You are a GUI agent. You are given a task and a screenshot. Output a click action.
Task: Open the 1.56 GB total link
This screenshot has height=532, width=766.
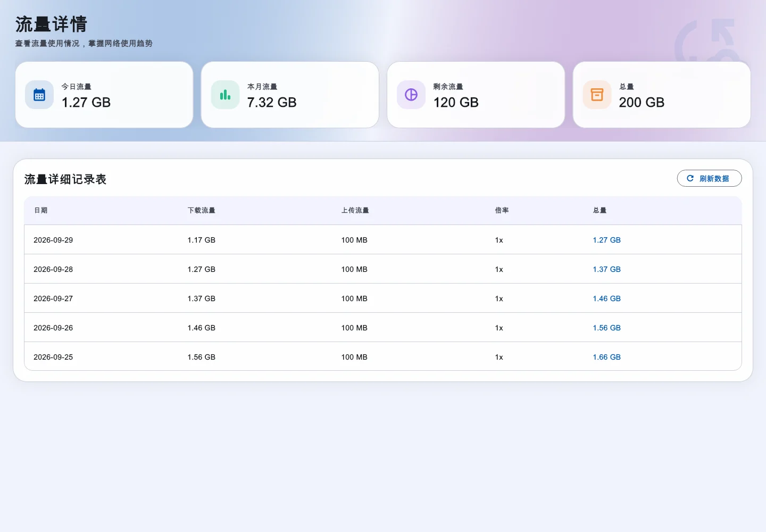point(607,328)
